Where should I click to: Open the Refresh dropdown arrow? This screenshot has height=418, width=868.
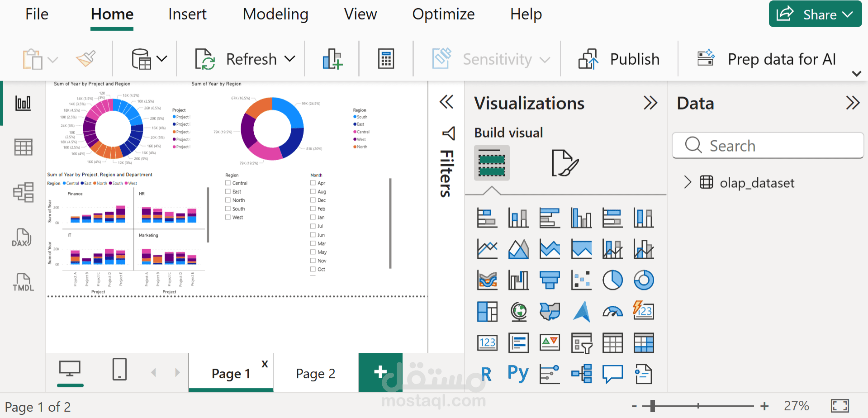coord(290,59)
